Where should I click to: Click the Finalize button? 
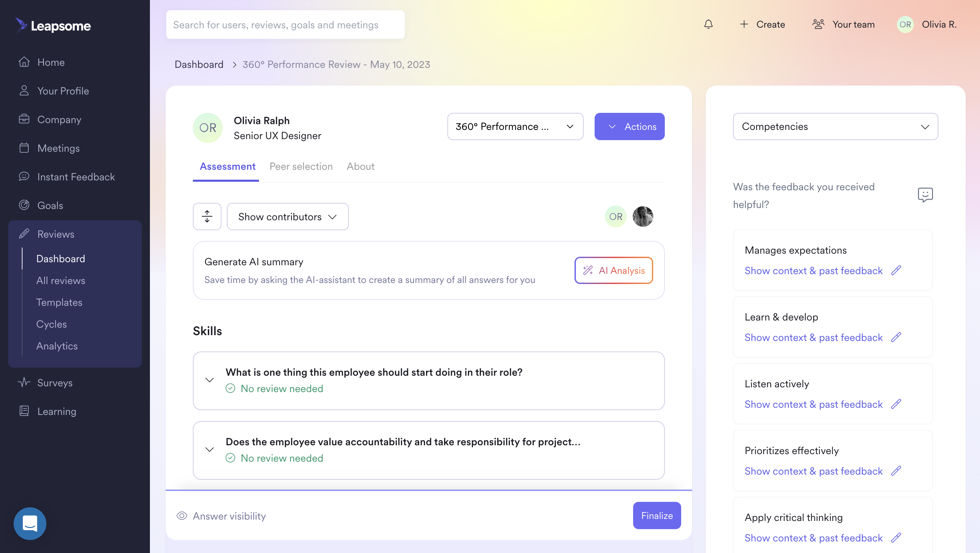(657, 515)
